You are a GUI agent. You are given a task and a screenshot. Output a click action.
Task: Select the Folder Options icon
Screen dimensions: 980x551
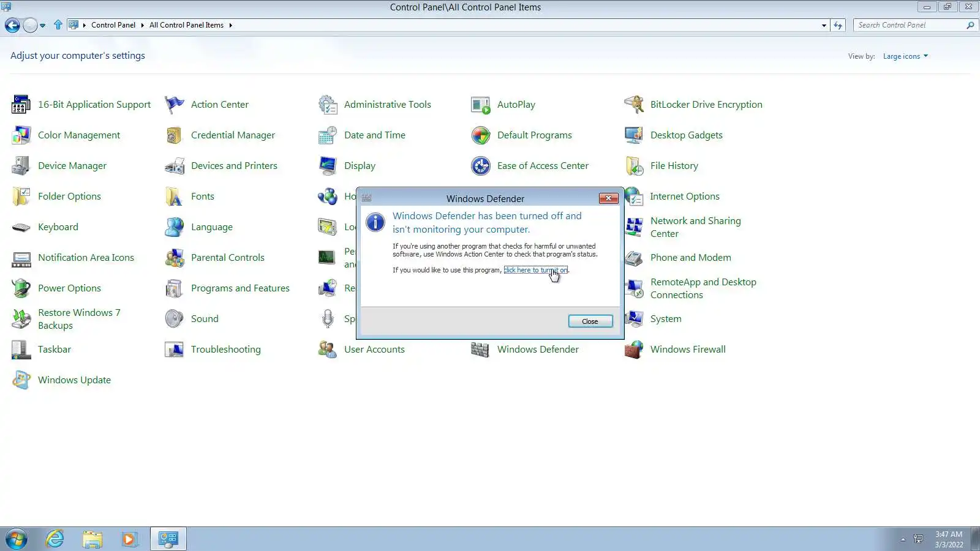tap(21, 197)
